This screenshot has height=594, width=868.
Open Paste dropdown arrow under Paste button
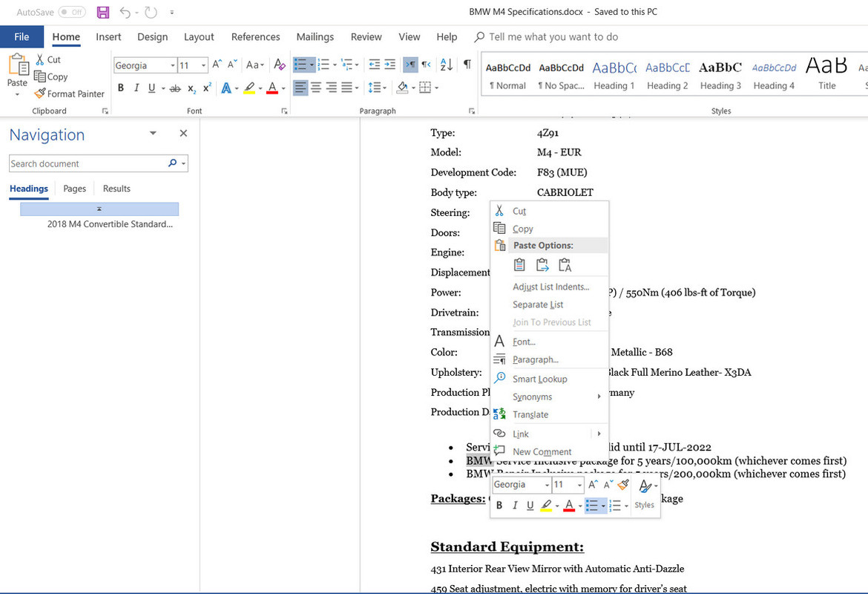click(17, 95)
